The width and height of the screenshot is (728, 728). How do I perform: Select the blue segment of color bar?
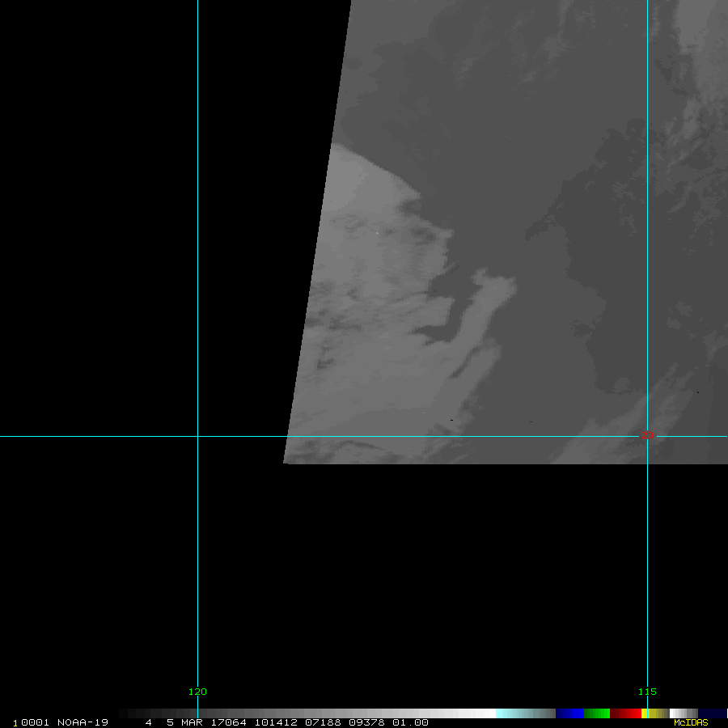(x=569, y=713)
